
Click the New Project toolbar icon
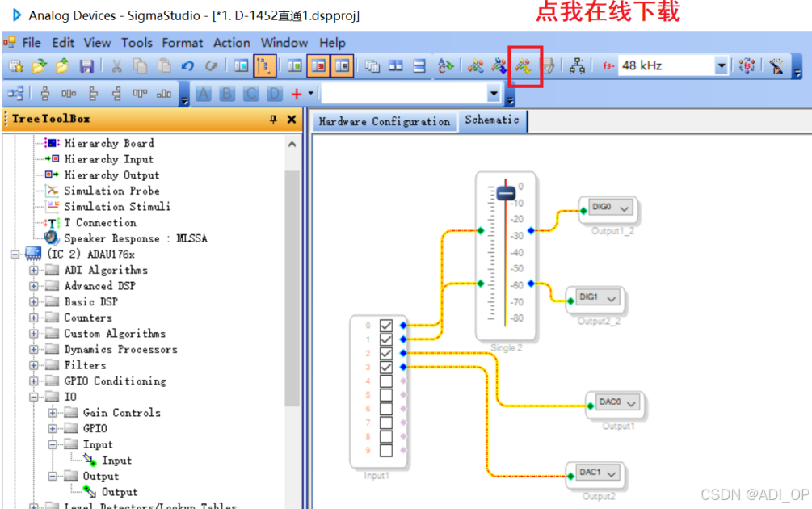pyautogui.click(x=16, y=65)
